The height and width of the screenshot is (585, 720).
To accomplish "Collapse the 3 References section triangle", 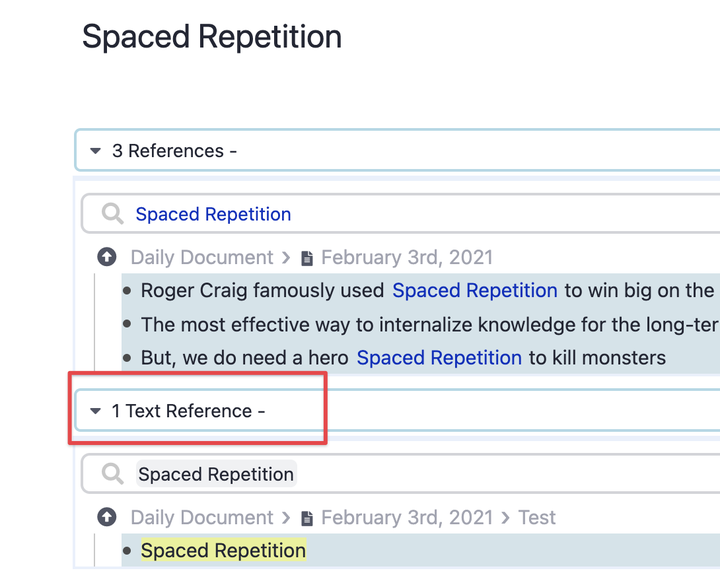I will click(x=96, y=151).
